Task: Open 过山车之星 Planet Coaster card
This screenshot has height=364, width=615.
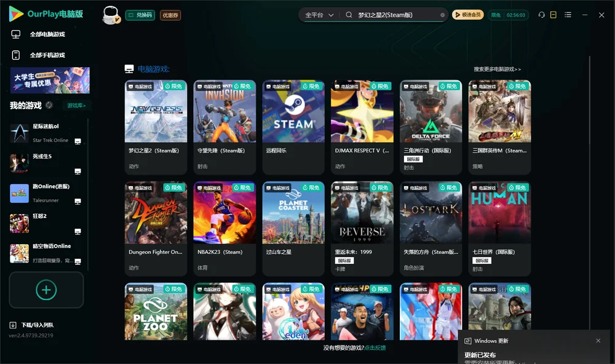Action: [293, 229]
